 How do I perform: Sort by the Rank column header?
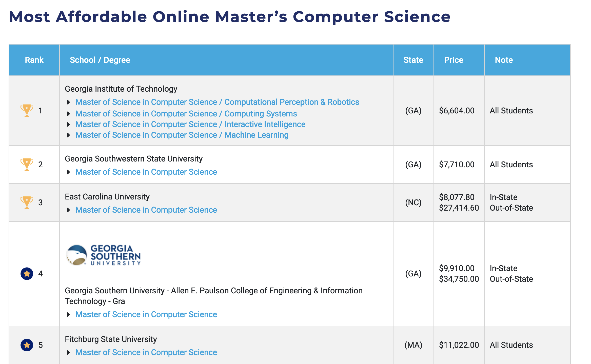34,60
